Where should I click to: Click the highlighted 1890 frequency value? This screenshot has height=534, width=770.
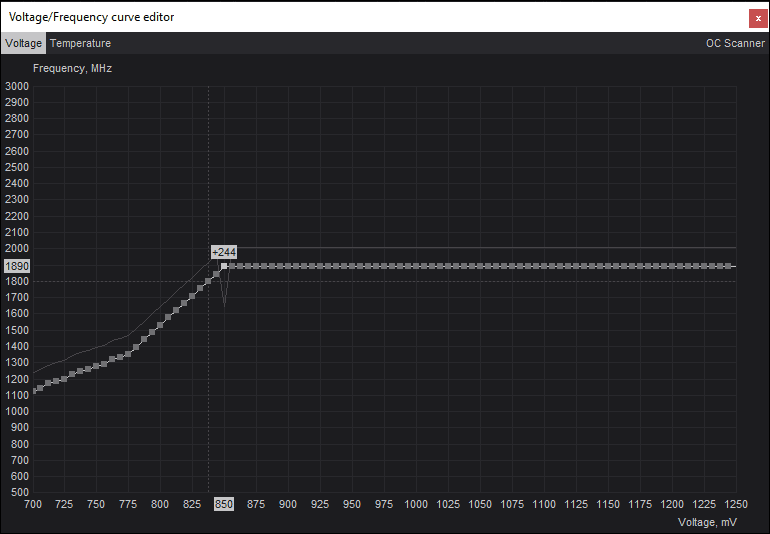(17, 266)
